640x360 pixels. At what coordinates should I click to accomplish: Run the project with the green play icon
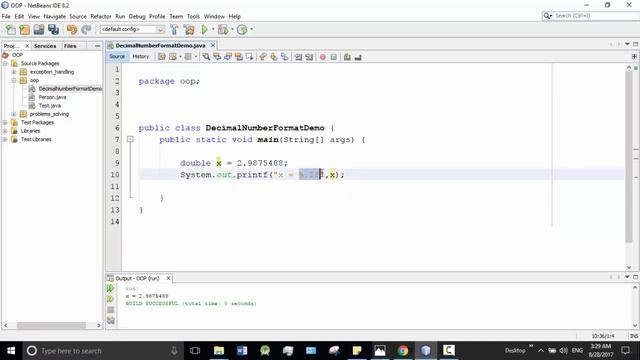pyautogui.click(x=205, y=29)
